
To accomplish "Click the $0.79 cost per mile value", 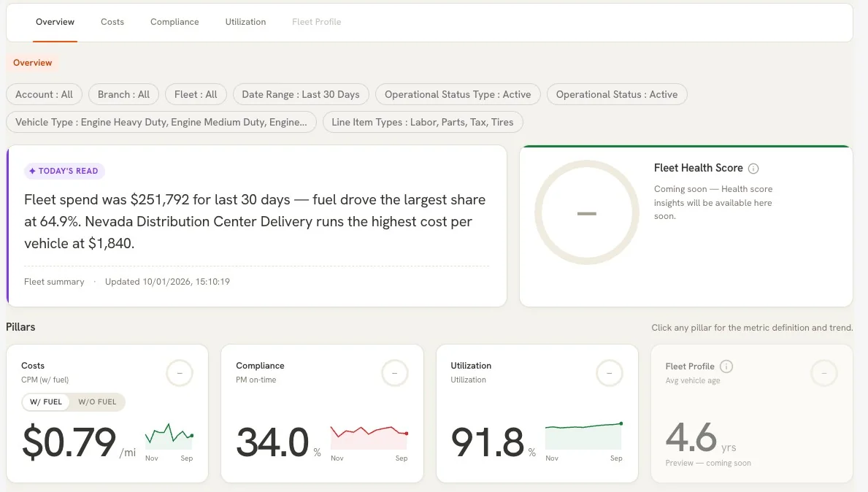I will coord(69,442).
